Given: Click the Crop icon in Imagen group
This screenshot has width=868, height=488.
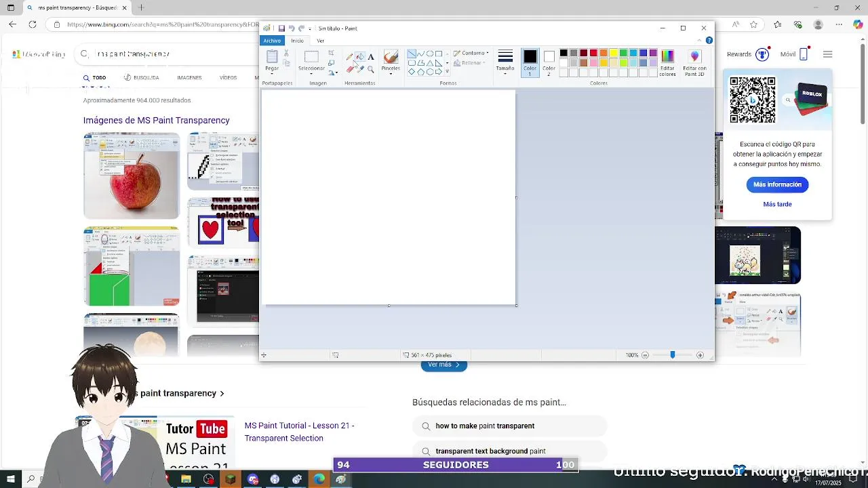Looking at the screenshot, I should pyautogui.click(x=331, y=53).
